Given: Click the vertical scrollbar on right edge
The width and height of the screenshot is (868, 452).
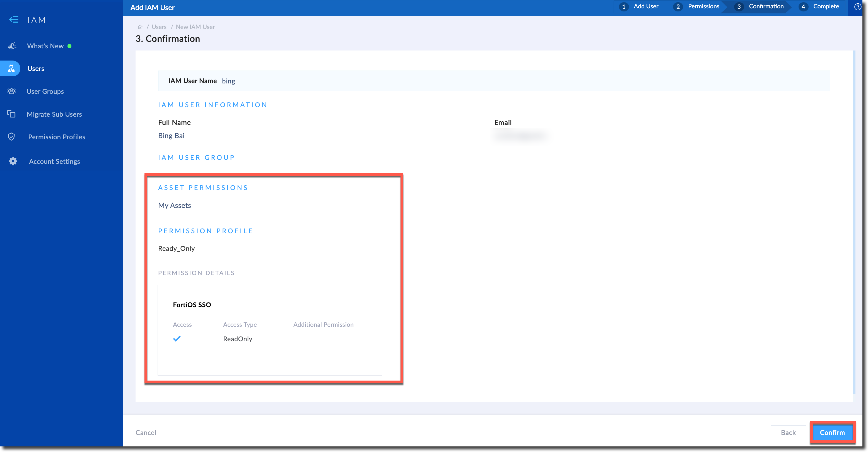Looking at the screenshot, I should (x=854, y=222).
